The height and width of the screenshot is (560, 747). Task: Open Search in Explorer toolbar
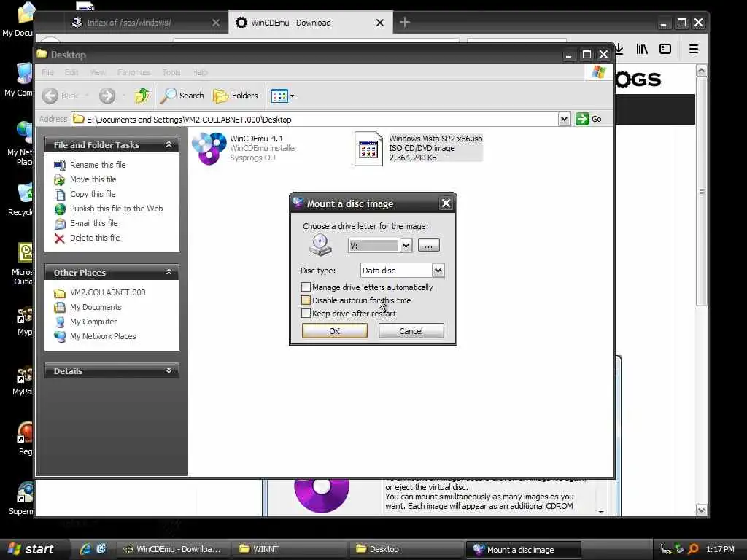182,96
